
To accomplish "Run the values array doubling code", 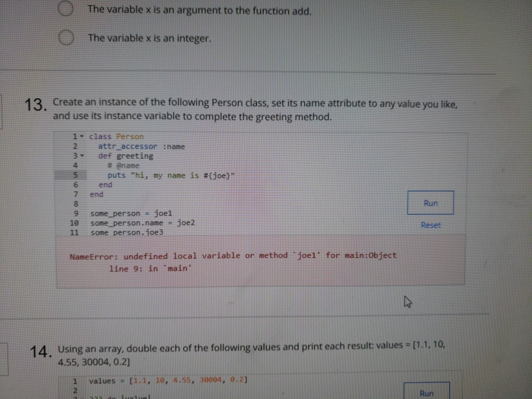I will pos(426,393).
